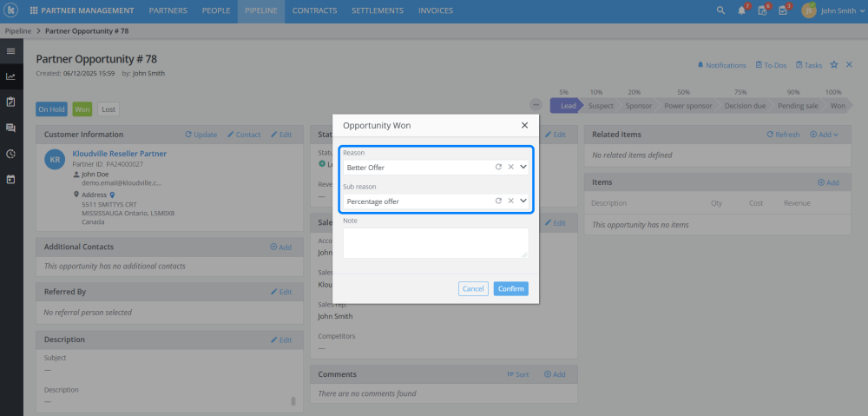Select the Power sponsor pipeline stage
Image resolution: width=868 pixels, height=416 pixels.
point(688,105)
